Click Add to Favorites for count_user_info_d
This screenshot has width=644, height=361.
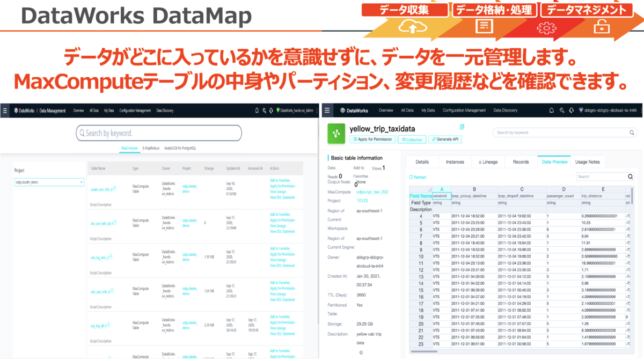pyautogui.click(x=279, y=180)
